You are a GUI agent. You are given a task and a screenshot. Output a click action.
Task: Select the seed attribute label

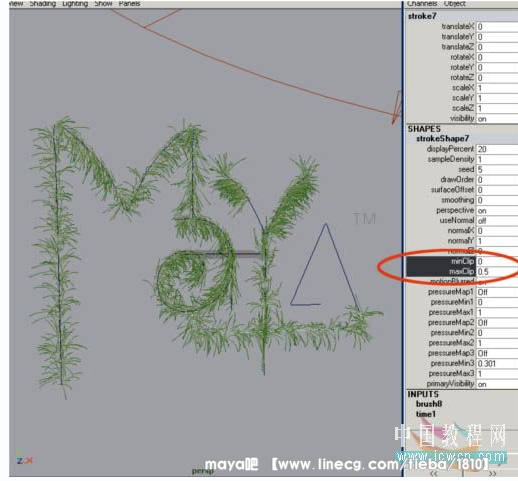point(466,169)
